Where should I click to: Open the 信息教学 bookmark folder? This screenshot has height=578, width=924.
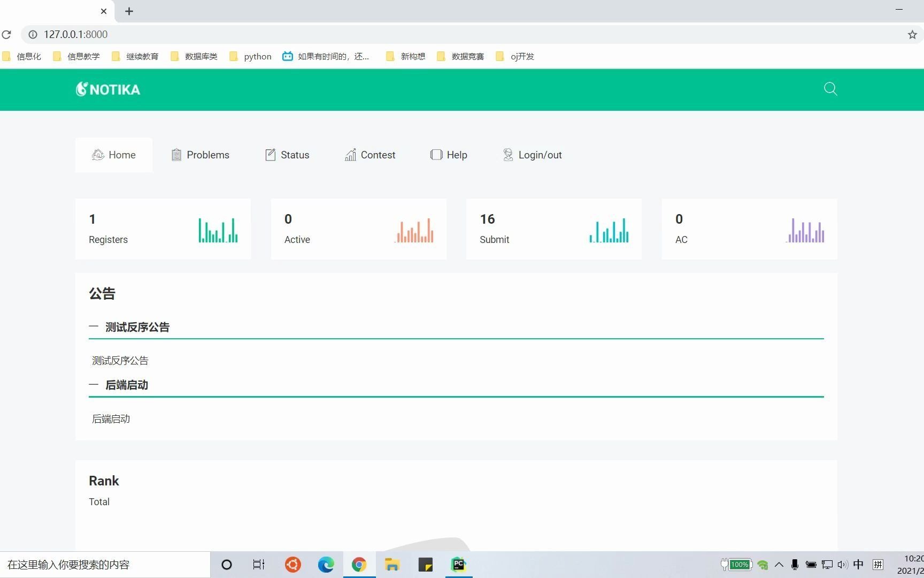[x=76, y=56]
